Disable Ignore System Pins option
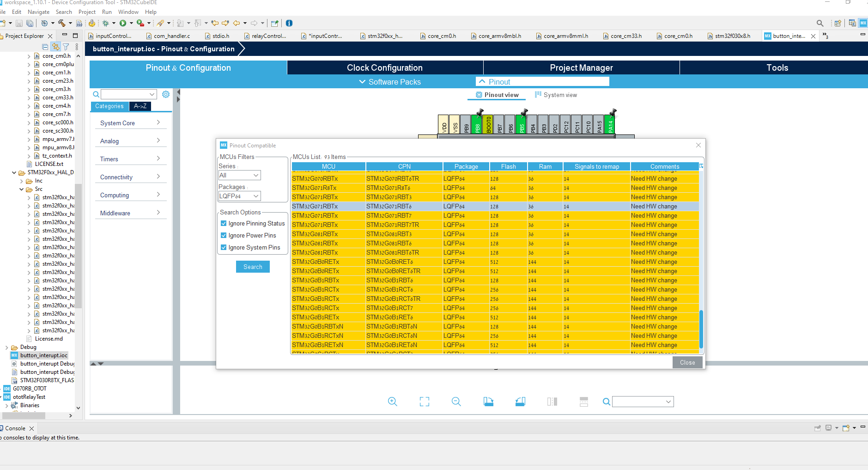Screen dimensions: 868x470 [x=224, y=248]
